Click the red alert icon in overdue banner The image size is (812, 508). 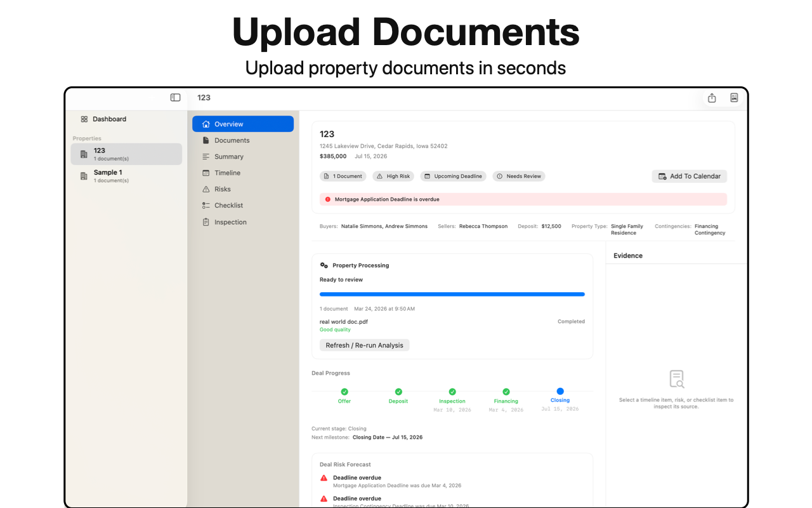click(x=328, y=199)
